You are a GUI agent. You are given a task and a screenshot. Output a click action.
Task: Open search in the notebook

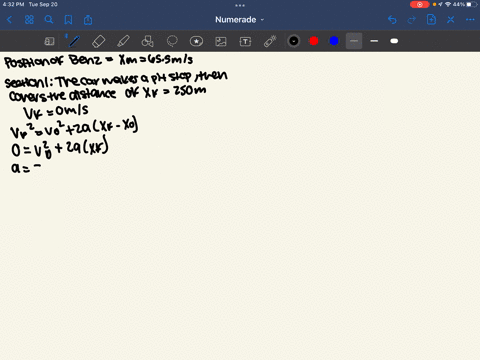pos(49,20)
